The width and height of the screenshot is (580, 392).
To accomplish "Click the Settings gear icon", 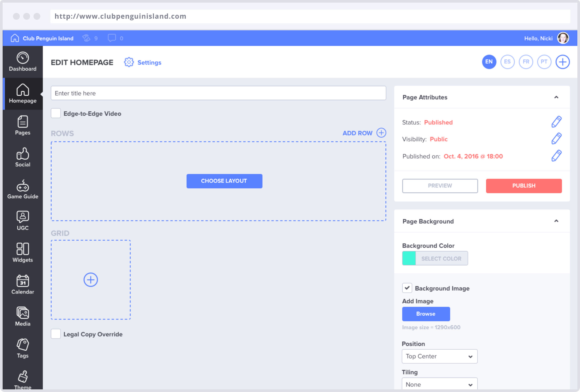I will 129,62.
